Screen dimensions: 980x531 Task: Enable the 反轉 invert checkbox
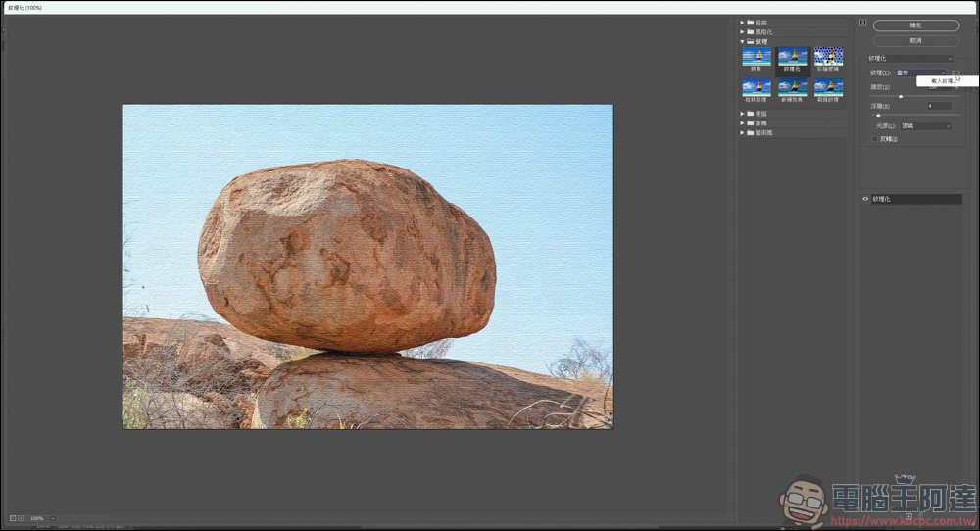(875, 139)
